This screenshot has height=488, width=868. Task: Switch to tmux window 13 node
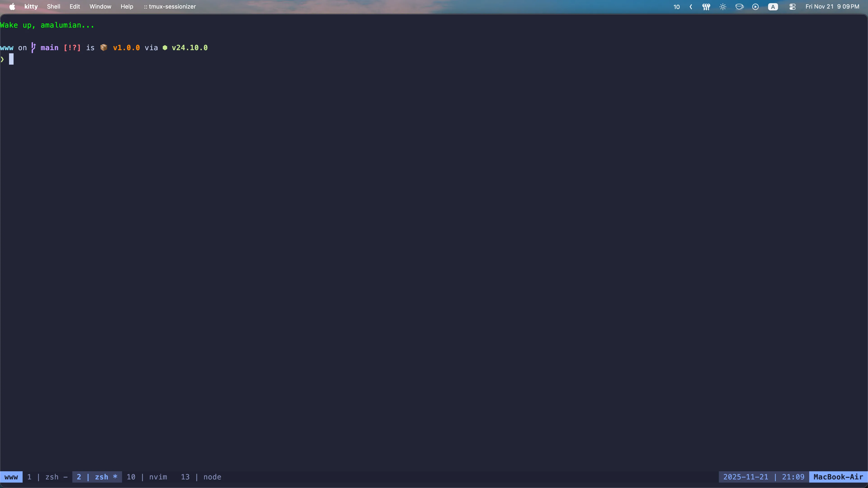pos(201,477)
